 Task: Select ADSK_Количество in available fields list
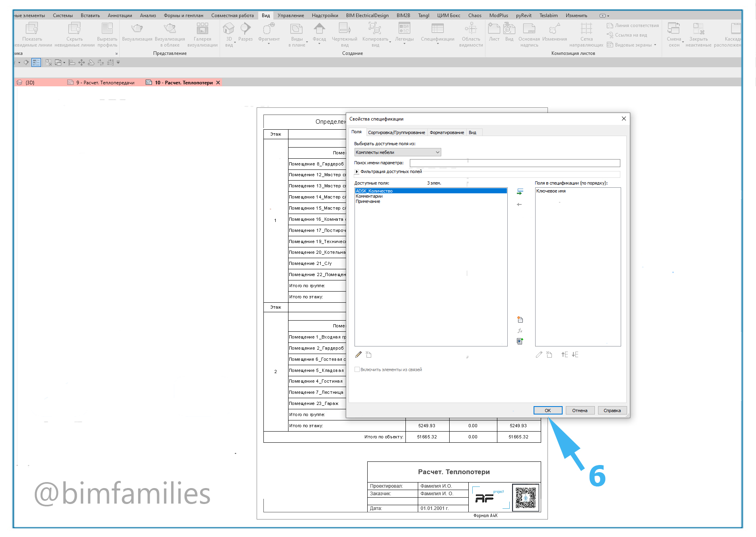click(431, 191)
